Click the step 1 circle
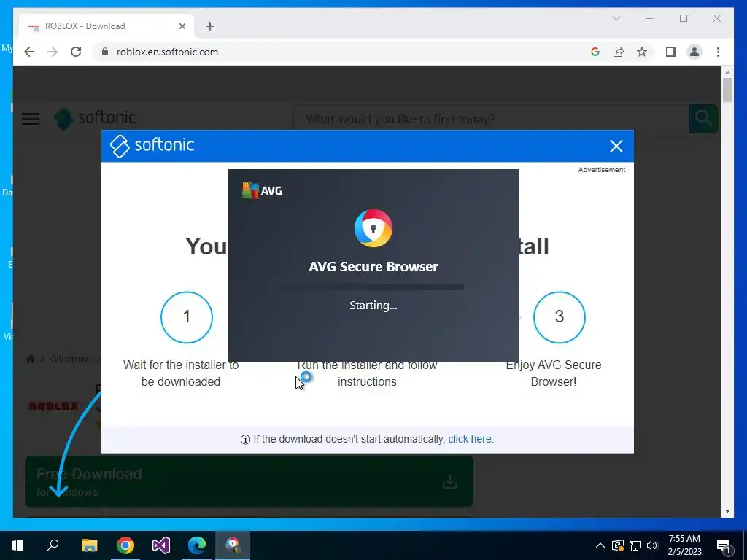747x560 pixels. tap(187, 317)
